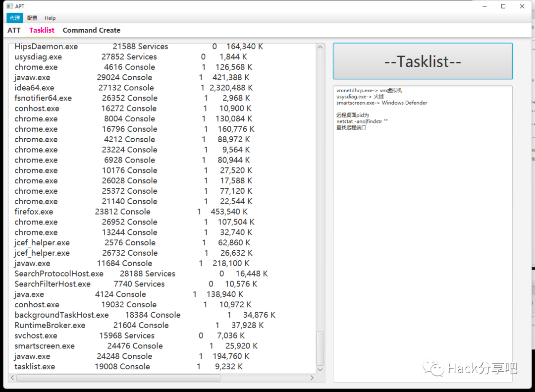Viewport: 535px width, 392px height.
Task: Click the scroll right arrow under process list
Action: pos(312,378)
